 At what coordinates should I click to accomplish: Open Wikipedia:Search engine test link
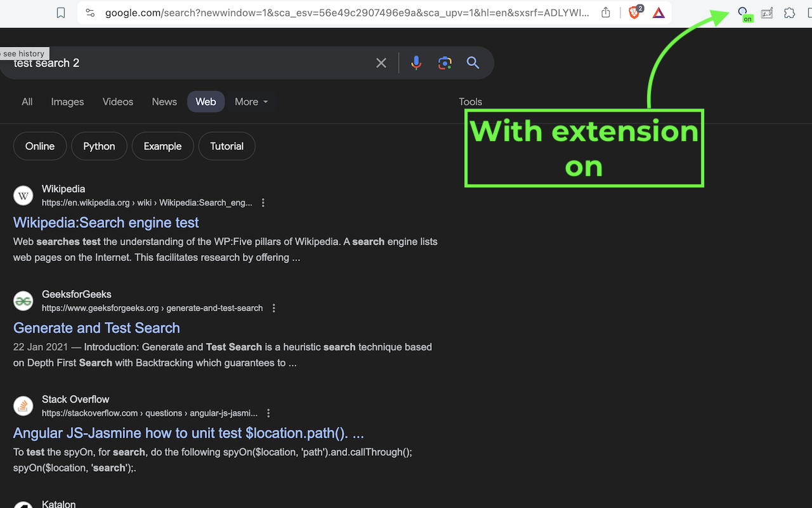[106, 223]
